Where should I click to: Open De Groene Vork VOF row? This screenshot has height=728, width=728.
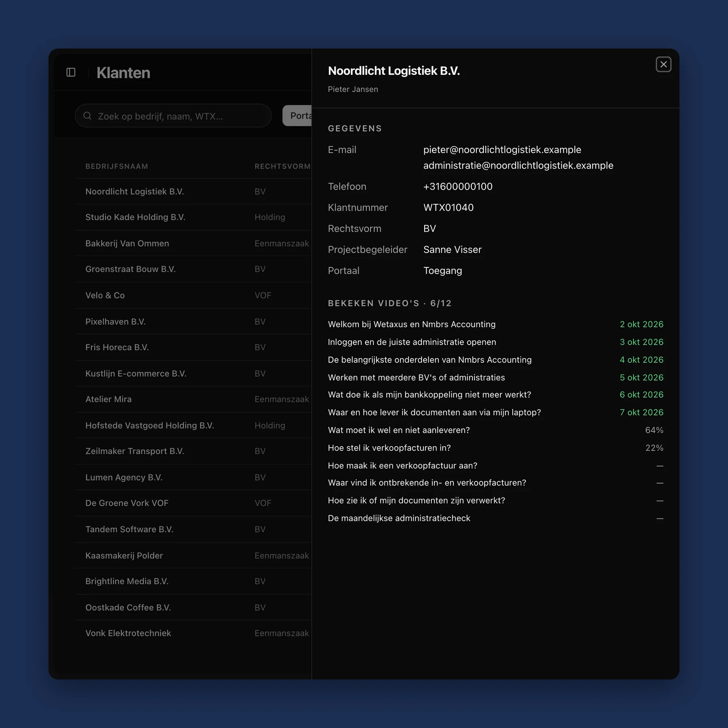tap(193, 503)
